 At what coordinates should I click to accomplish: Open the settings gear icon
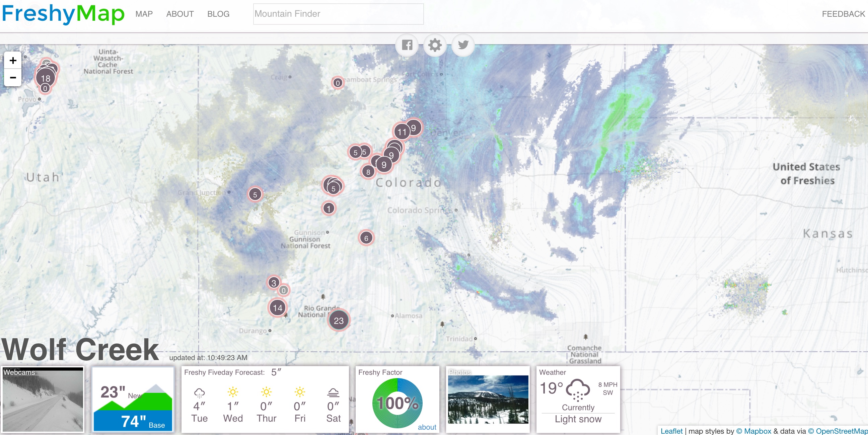pyautogui.click(x=435, y=46)
